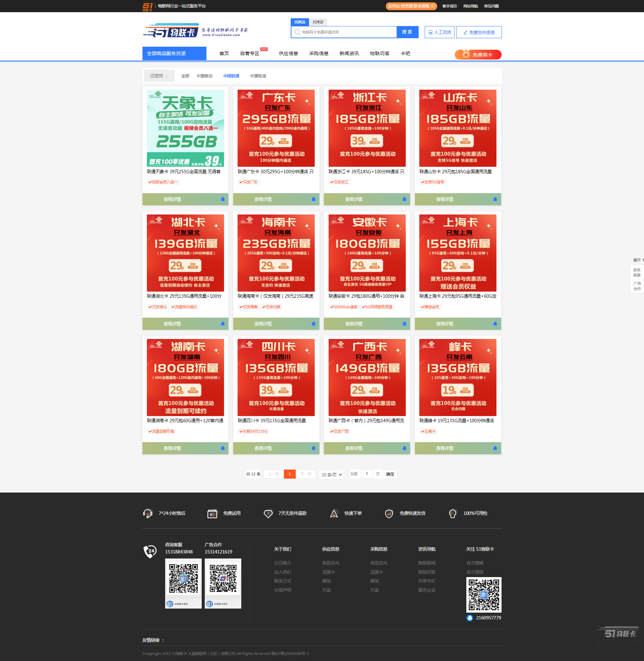Open the 20条/页 page size dropdown
The width and height of the screenshot is (644, 661).
point(332,474)
